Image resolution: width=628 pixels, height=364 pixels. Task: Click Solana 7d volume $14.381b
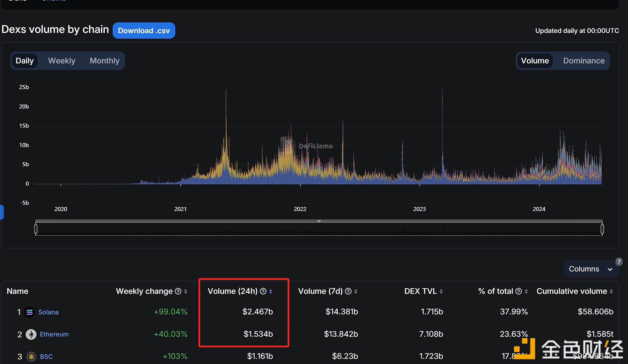click(x=342, y=312)
